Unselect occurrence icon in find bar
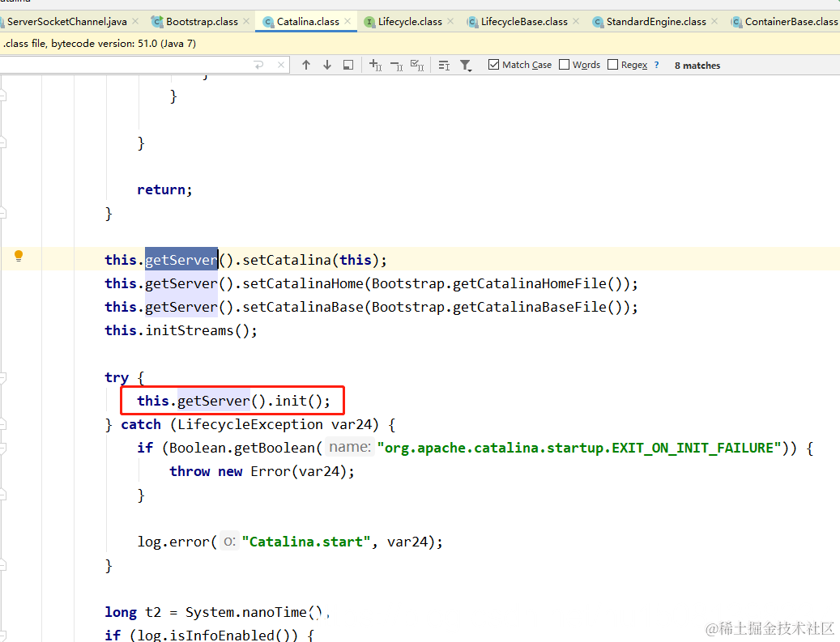Screen dimensions: 840x642 pos(396,66)
